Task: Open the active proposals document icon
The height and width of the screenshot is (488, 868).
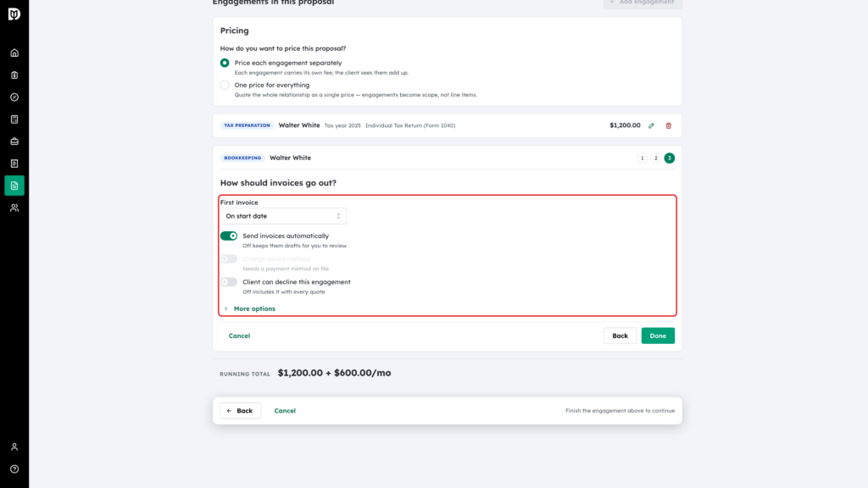Action: pyautogui.click(x=14, y=186)
